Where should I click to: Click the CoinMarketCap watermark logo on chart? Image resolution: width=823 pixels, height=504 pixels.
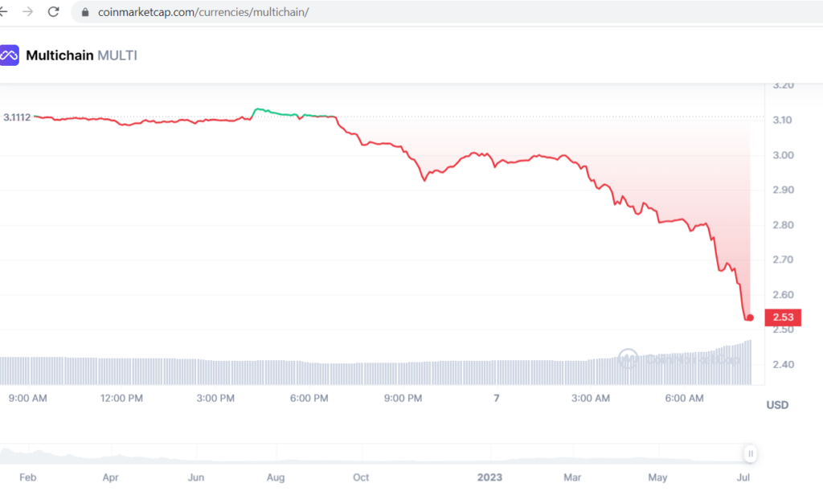point(628,358)
